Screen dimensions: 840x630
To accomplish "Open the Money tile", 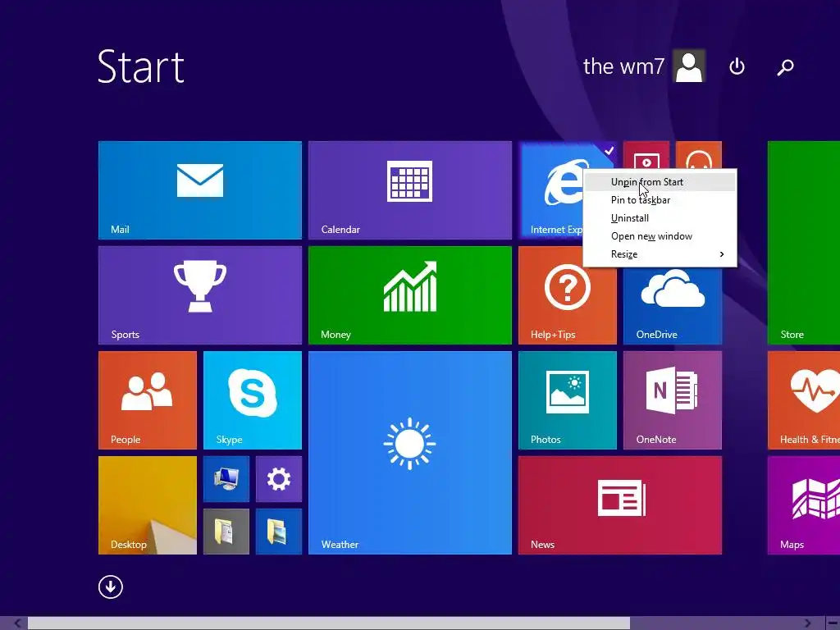I will [410, 295].
